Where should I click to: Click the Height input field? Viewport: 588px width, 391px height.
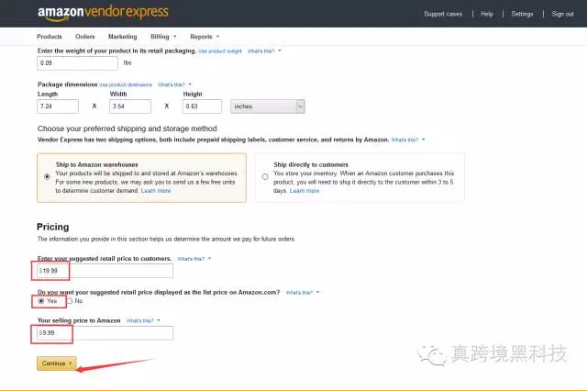202,106
